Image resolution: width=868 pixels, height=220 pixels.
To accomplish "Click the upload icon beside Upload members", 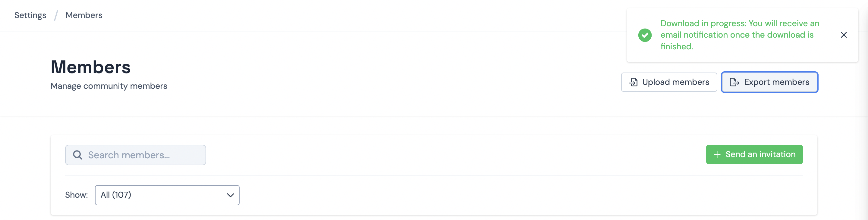I will tap(634, 82).
